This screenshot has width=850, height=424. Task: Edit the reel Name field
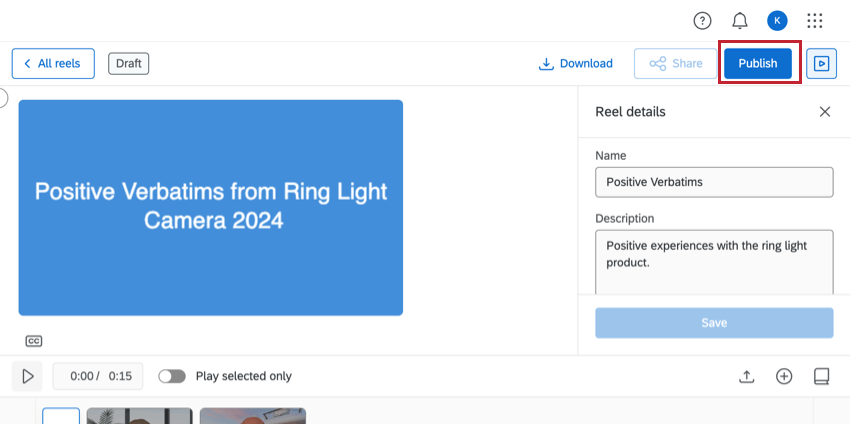coord(714,182)
